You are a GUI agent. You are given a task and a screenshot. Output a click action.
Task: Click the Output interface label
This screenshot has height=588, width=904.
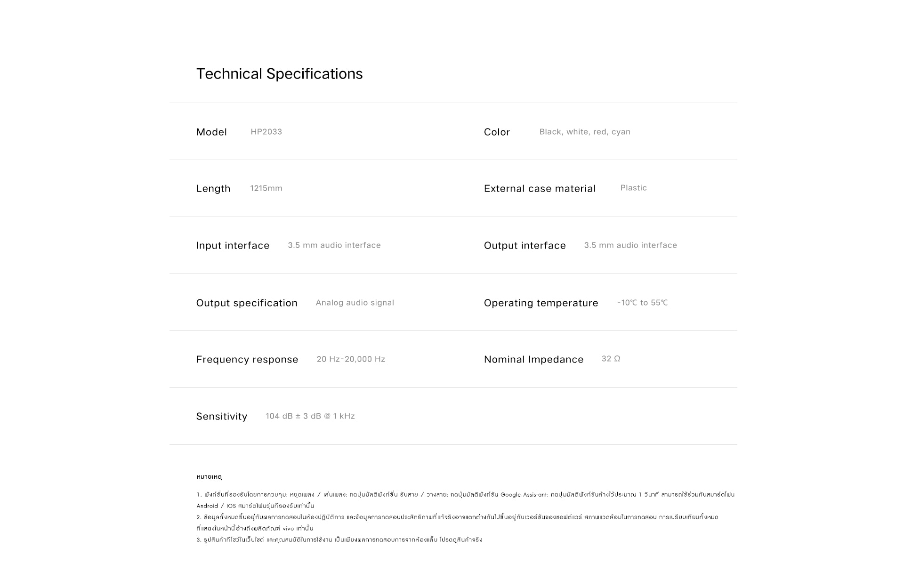coord(525,246)
